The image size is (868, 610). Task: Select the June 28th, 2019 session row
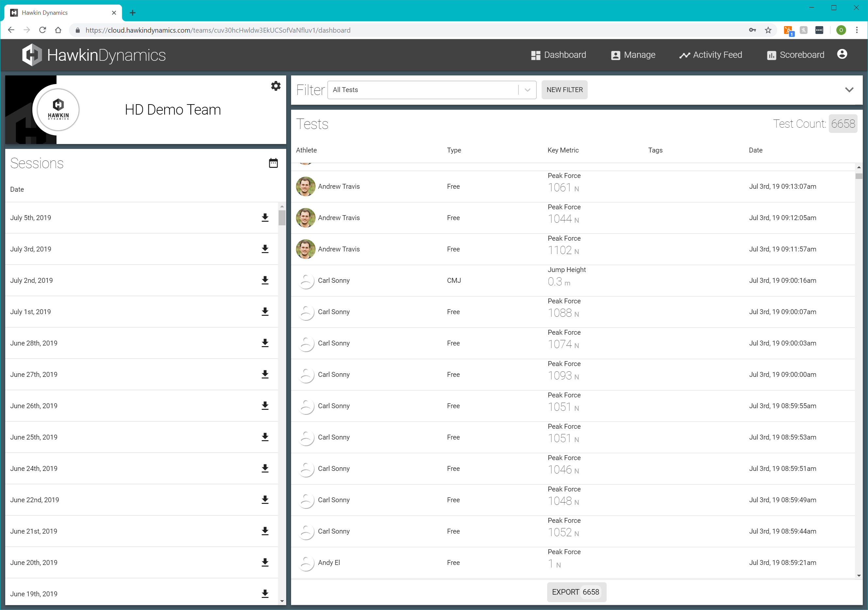pos(141,343)
